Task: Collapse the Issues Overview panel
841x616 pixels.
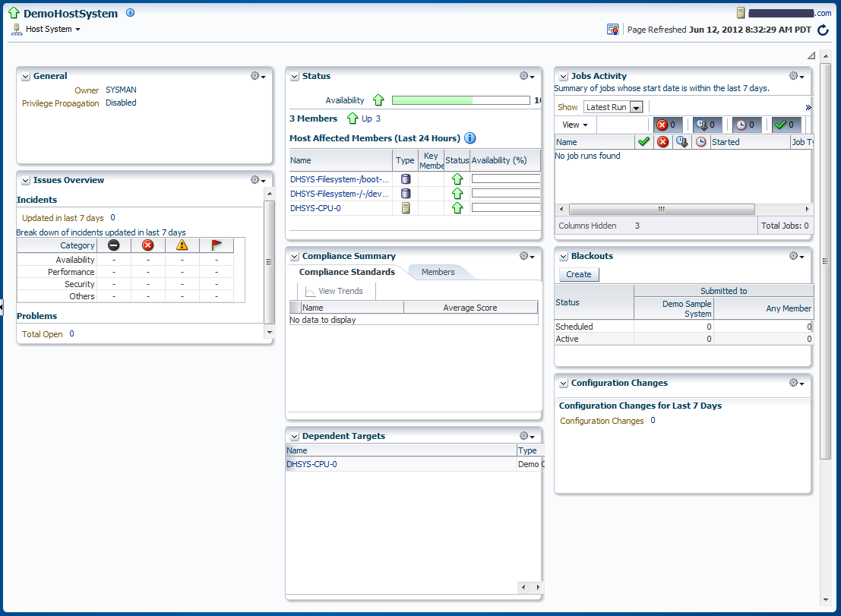Action: click(26, 181)
